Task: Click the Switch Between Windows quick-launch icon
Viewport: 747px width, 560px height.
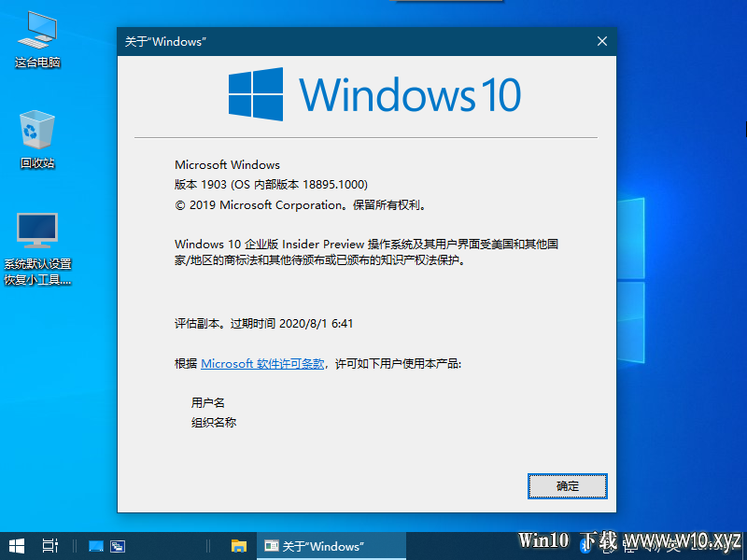Action: point(118,546)
